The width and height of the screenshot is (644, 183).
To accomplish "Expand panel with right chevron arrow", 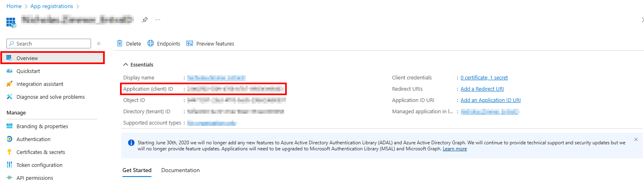I will point(642,19).
